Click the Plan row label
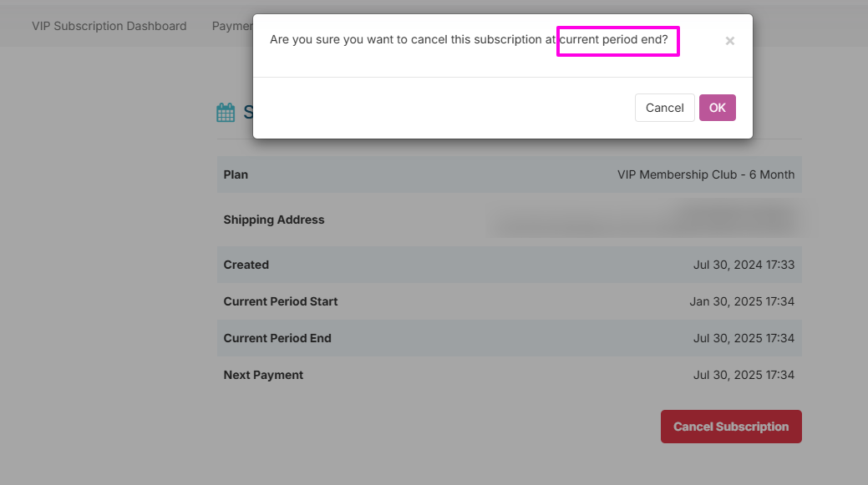868x485 pixels. click(236, 174)
